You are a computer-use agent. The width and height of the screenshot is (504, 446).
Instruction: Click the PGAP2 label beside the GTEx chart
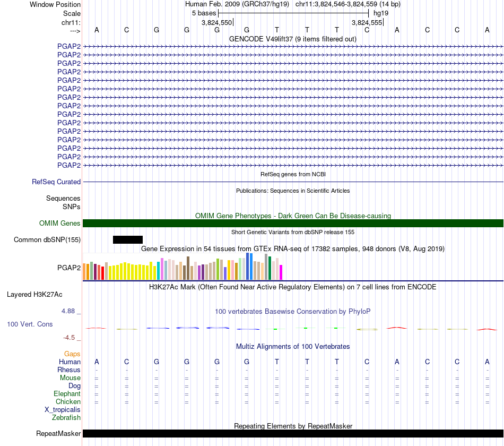(x=69, y=268)
